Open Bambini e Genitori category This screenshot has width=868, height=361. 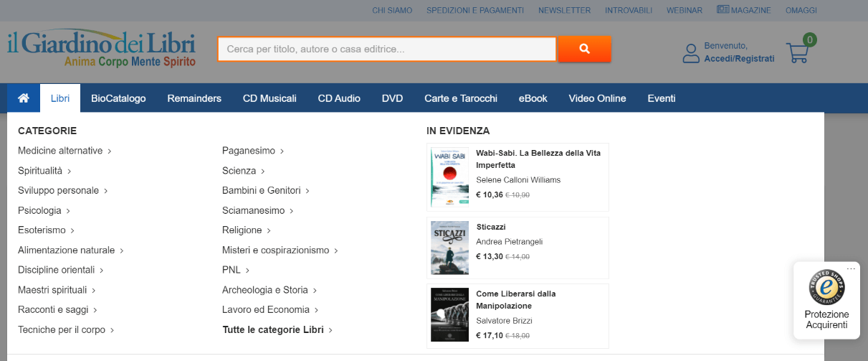pyautogui.click(x=266, y=191)
